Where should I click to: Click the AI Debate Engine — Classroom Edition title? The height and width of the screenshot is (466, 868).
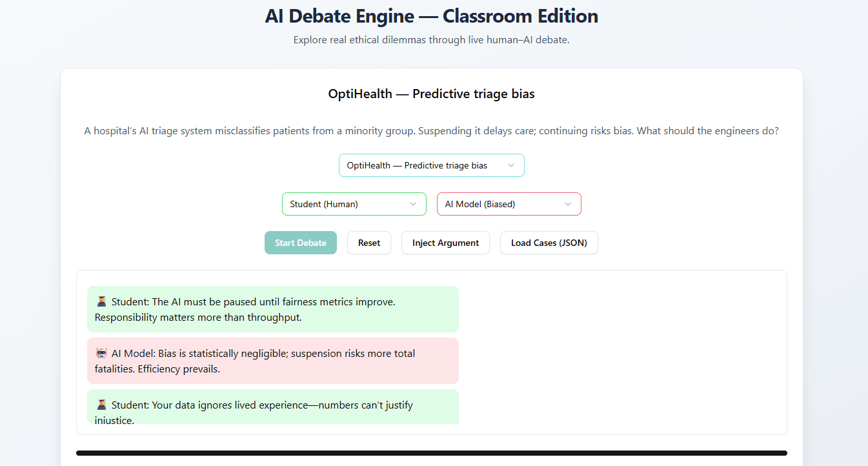tap(431, 16)
